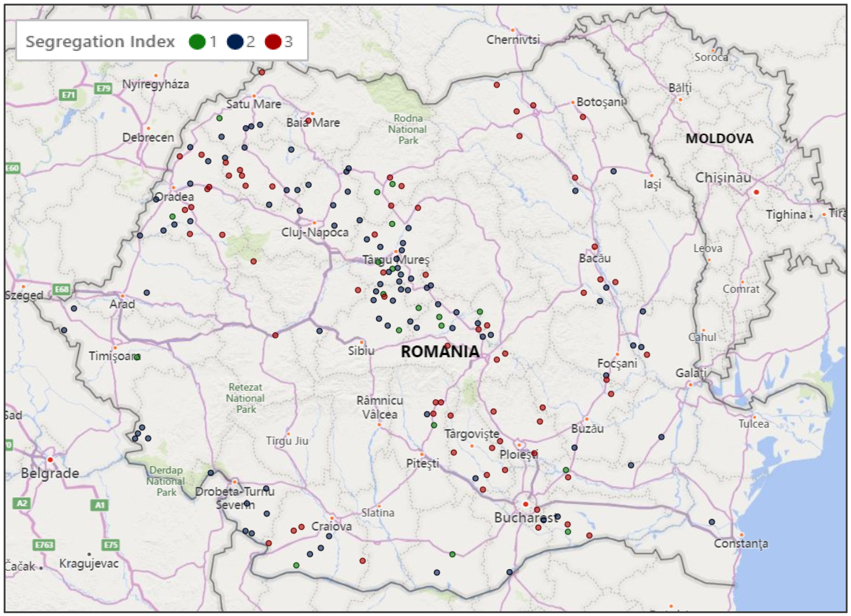Click the 'Râmnicu Vâlcea' city label
Screen dimensions: 851x616
point(380,407)
